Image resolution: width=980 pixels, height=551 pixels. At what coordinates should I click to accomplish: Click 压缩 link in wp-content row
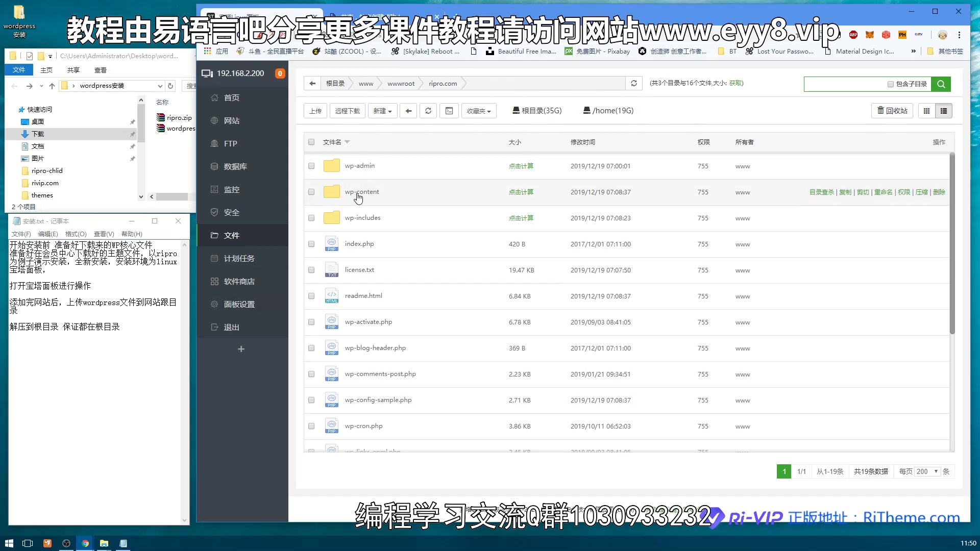[921, 192]
